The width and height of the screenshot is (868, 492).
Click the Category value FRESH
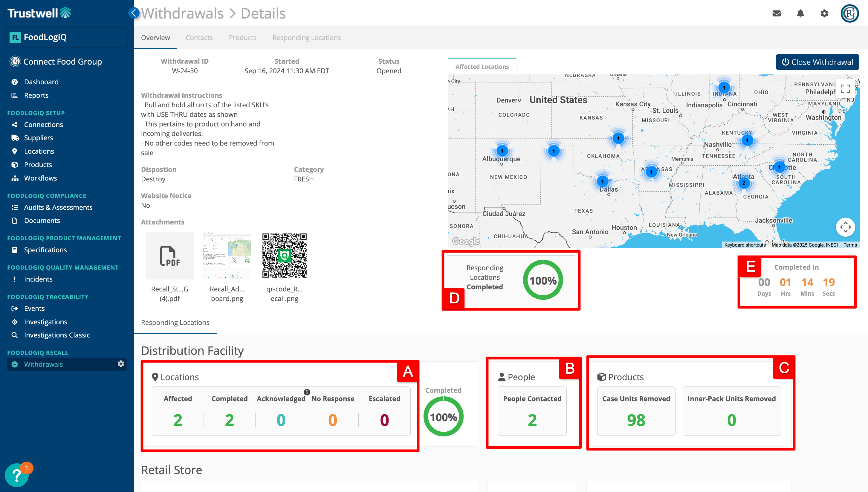click(x=304, y=179)
